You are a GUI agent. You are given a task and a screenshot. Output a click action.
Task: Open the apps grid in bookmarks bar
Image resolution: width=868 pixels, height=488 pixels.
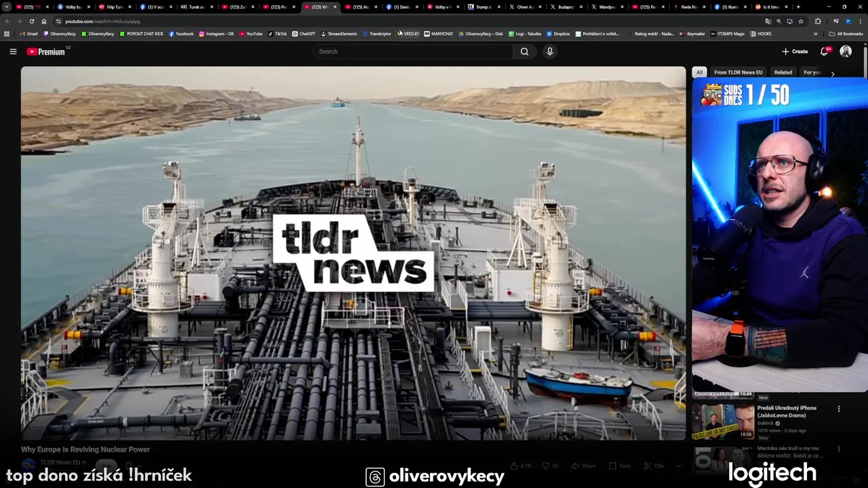click(7, 34)
